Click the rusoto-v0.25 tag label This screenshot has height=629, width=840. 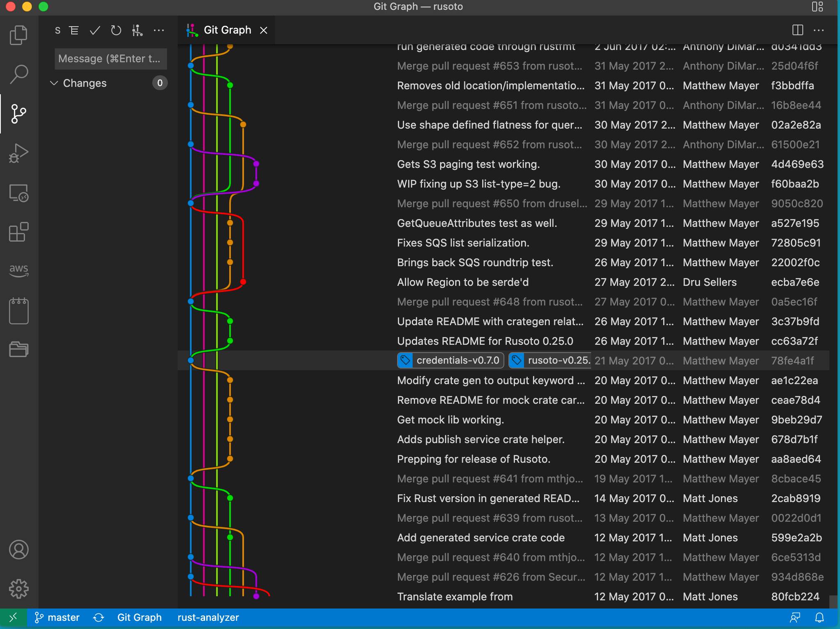point(550,361)
